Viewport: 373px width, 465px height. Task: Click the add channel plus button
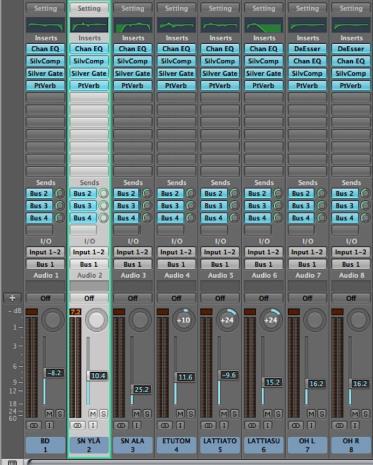[12, 298]
